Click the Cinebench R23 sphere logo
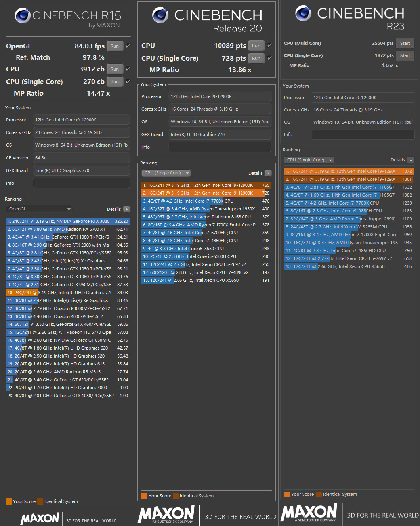 point(303,13)
